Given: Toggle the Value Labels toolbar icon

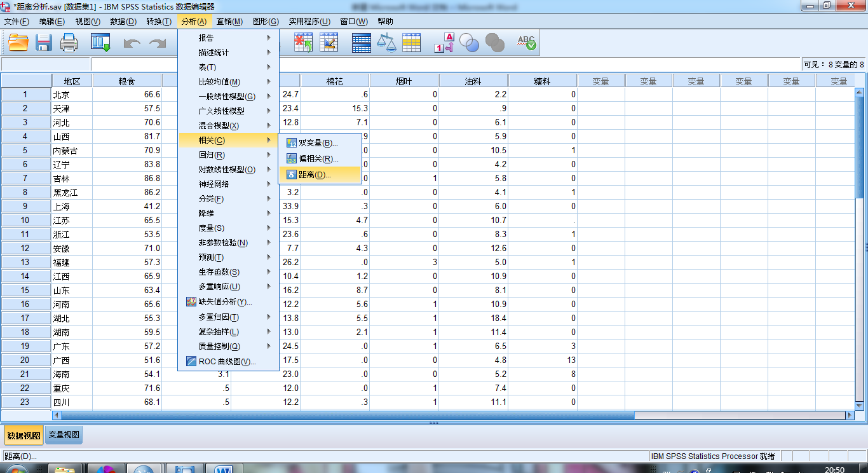Looking at the screenshot, I should click(444, 43).
